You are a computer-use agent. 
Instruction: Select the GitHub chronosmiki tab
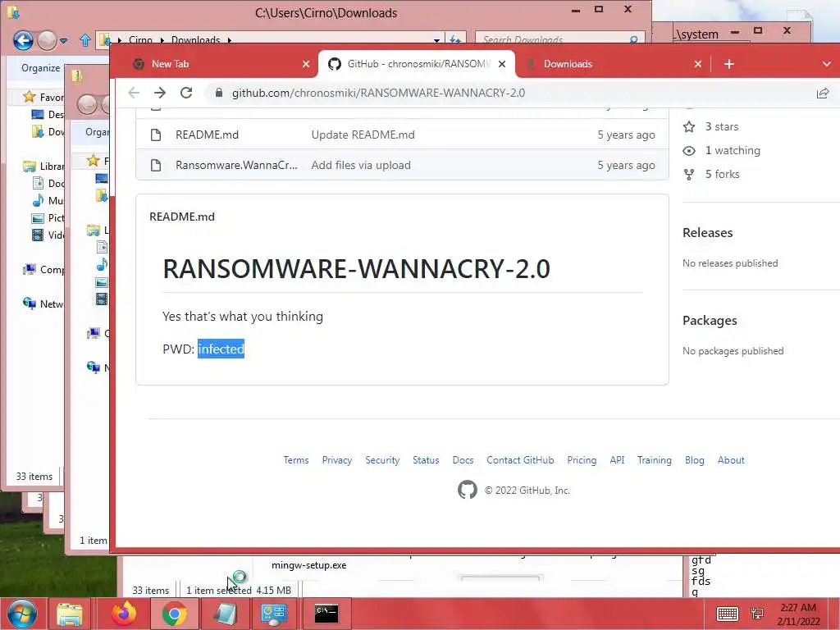(418, 64)
